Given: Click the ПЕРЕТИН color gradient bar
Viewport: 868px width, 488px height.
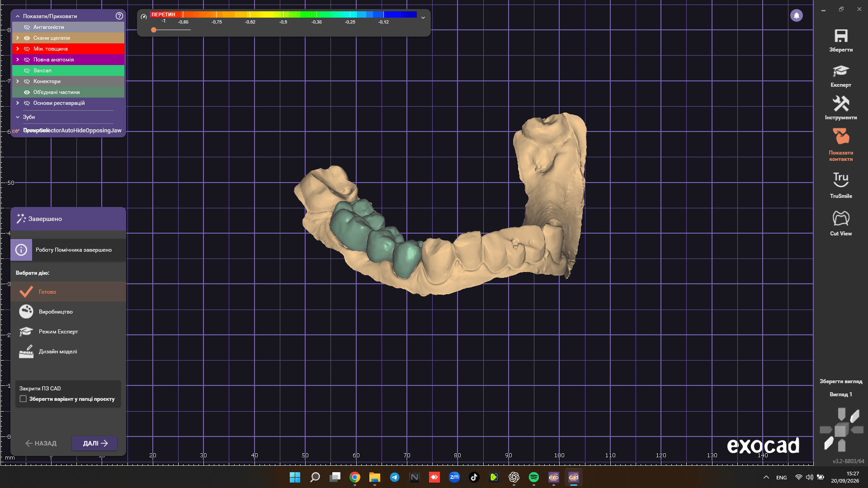Looking at the screenshot, I should point(283,14).
